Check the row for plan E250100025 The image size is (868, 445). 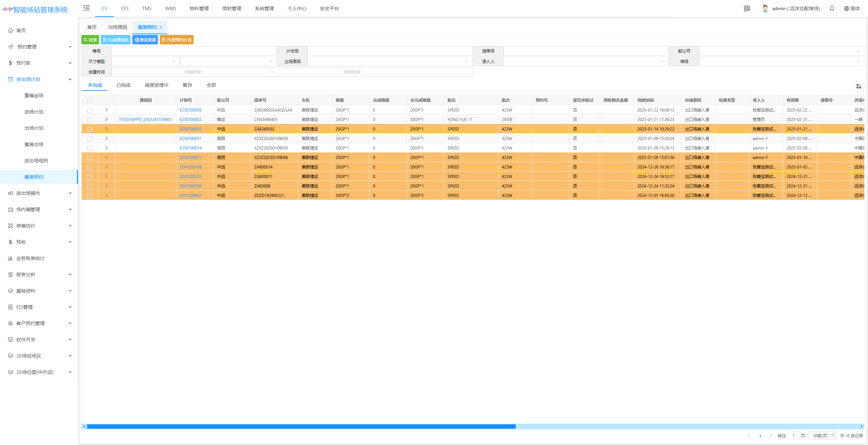coord(90,129)
